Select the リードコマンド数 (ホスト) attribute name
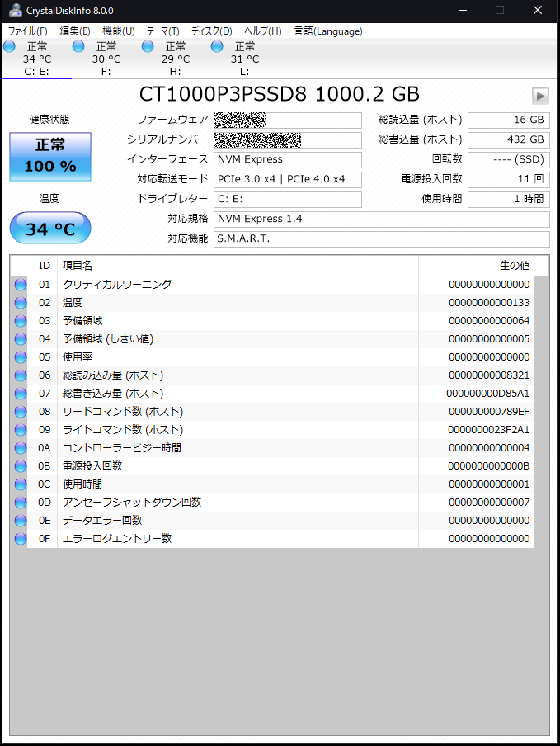Viewport: 560px width, 746px height. (123, 412)
